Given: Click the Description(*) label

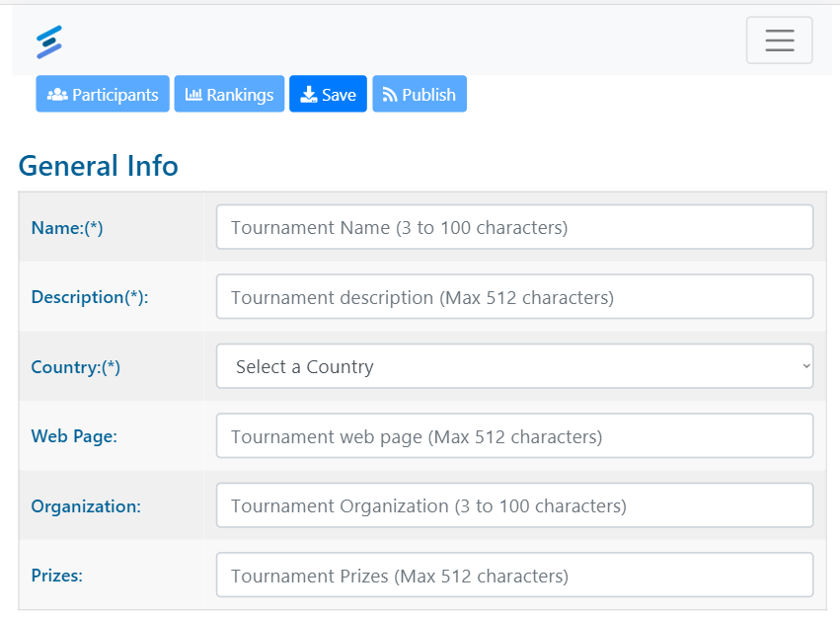Looking at the screenshot, I should [90, 297].
